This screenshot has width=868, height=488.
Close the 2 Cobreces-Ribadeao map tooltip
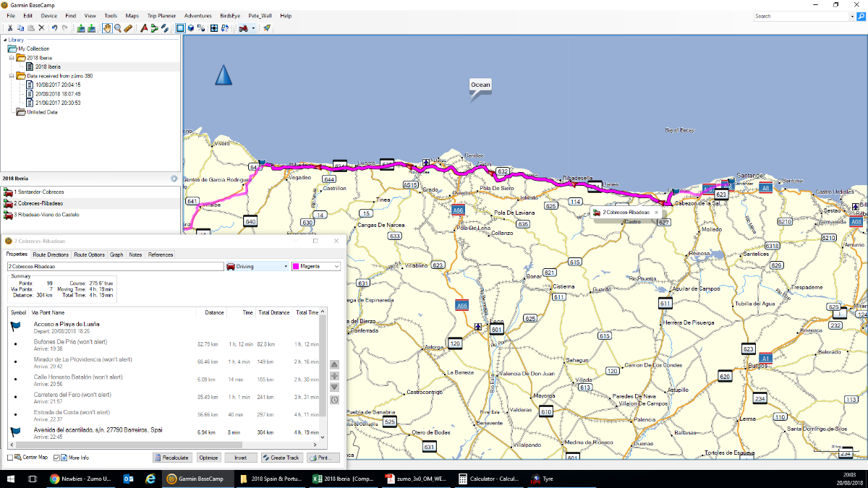click(657, 213)
